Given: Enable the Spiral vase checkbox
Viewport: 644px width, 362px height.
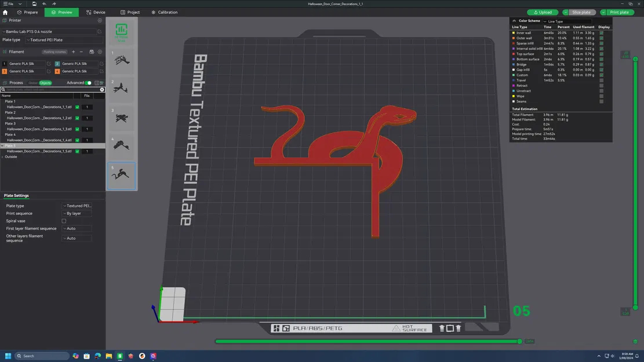Looking at the screenshot, I should coord(64,221).
